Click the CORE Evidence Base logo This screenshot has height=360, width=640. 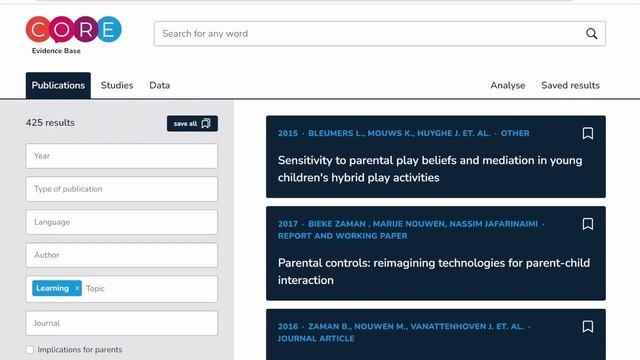(73, 35)
